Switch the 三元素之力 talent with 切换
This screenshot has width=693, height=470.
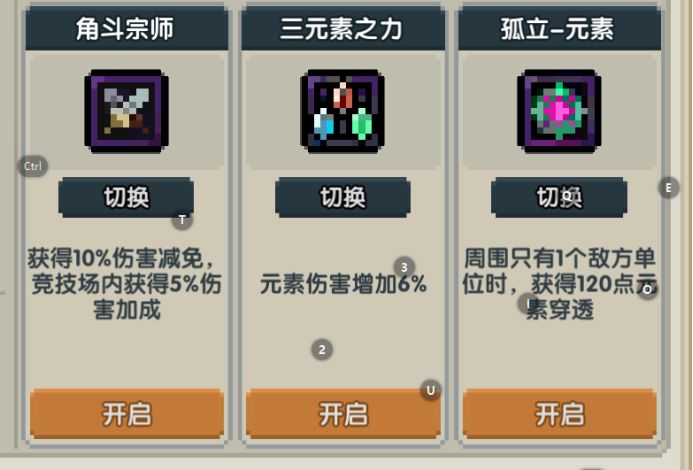[343, 197]
